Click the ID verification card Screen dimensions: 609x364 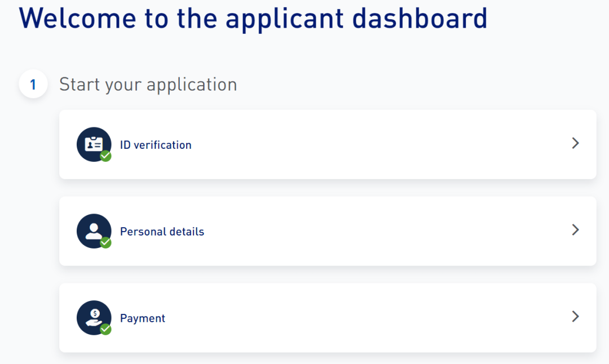point(328,144)
